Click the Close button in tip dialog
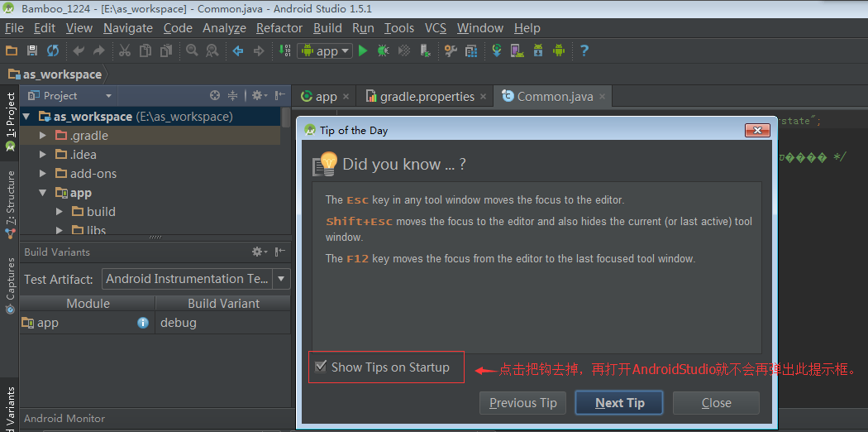The image size is (868, 432). (716, 403)
